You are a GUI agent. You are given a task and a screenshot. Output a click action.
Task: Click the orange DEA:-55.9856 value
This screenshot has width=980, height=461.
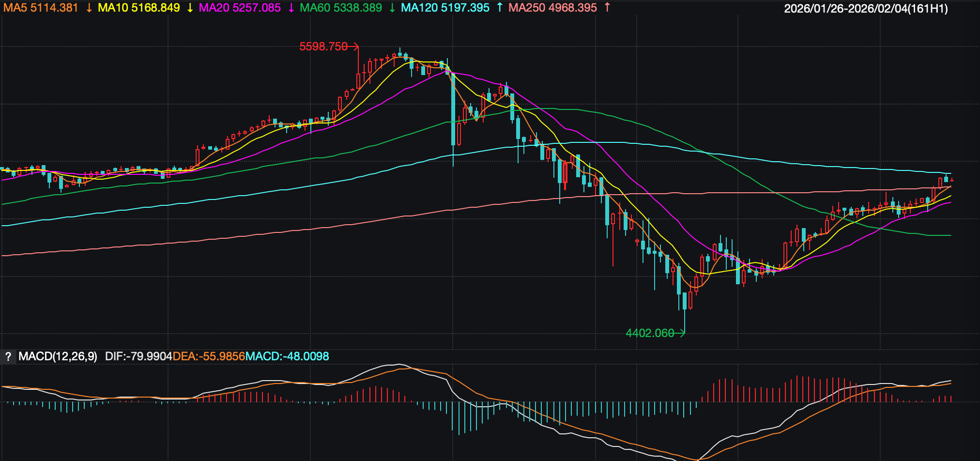[209, 357]
